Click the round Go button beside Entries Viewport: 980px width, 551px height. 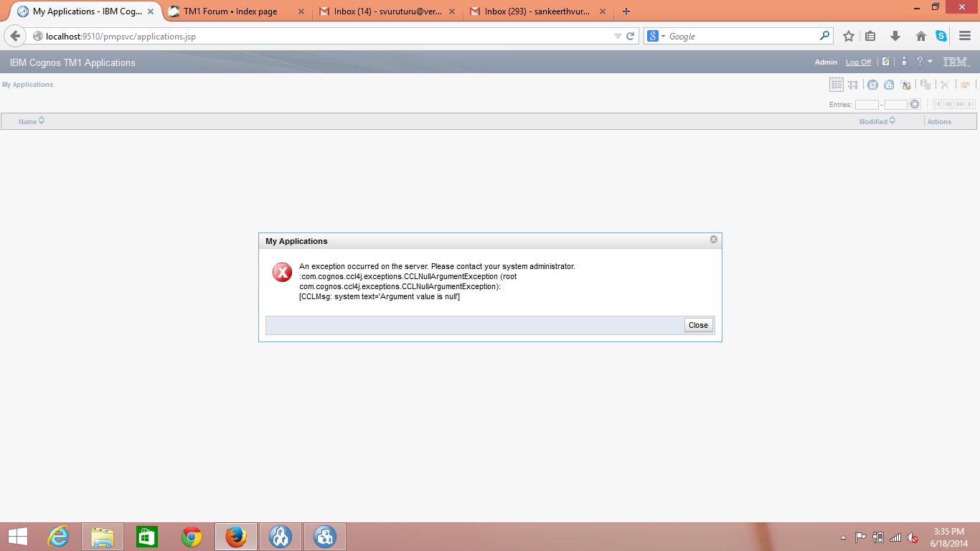pos(915,104)
